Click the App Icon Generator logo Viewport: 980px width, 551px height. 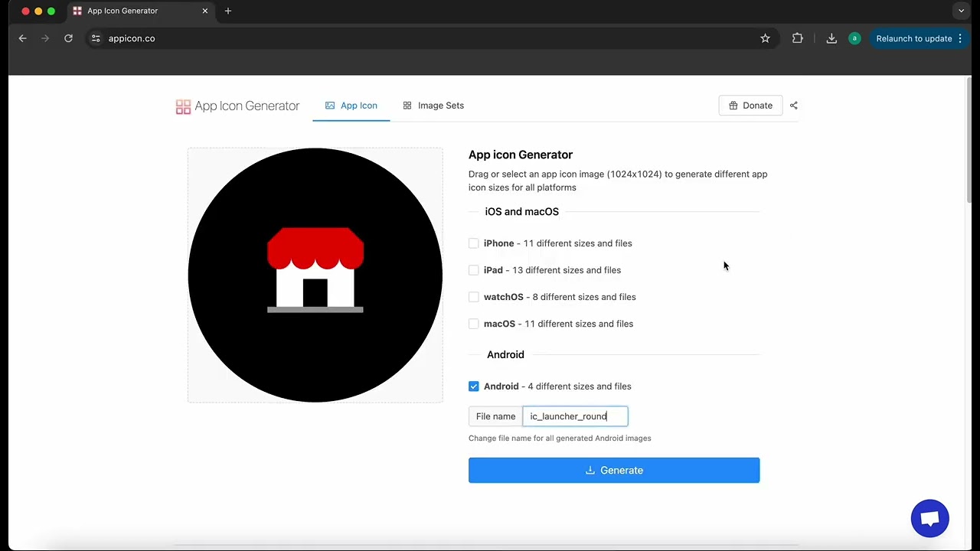coord(237,106)
